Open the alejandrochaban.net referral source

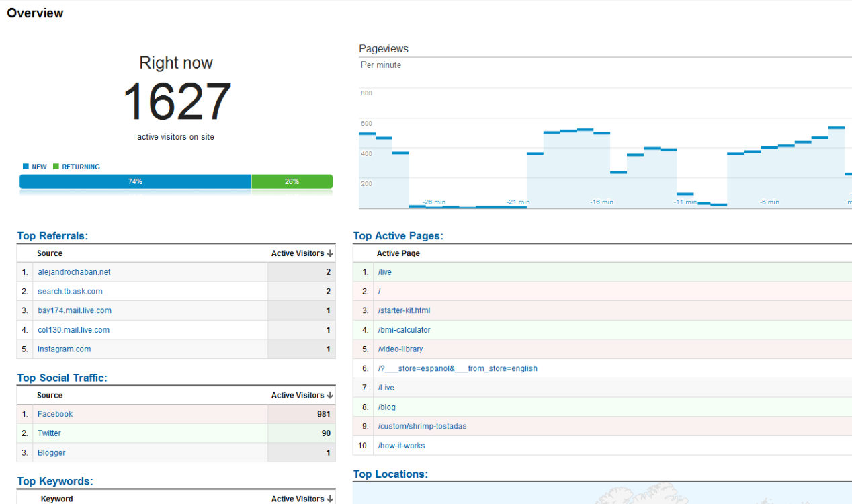pyautogui.click(x=74, y=272)
